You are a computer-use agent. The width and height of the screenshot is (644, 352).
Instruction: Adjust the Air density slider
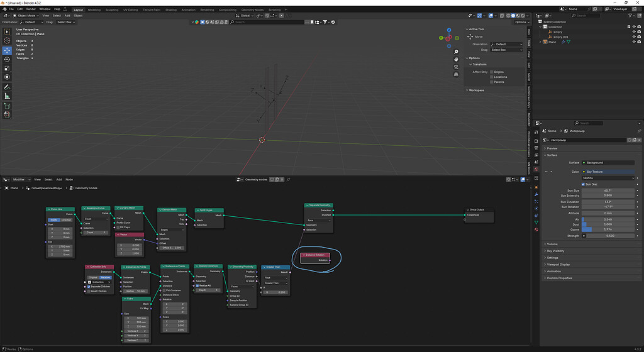click(x=608, y=219)
